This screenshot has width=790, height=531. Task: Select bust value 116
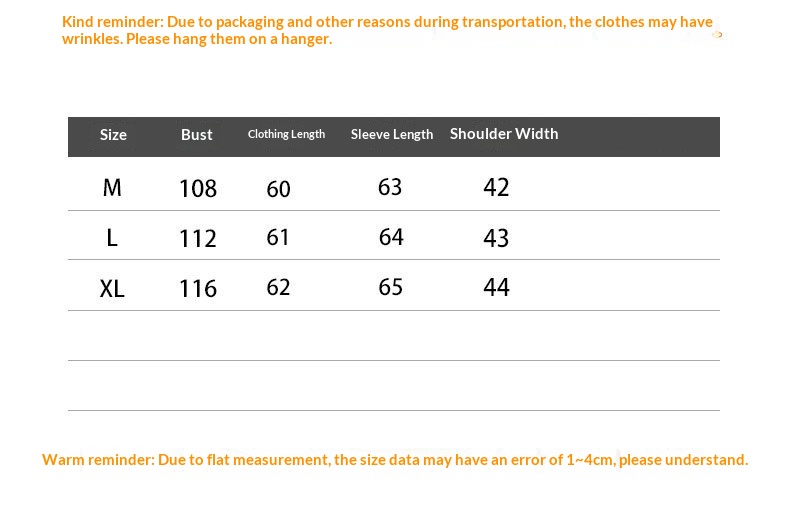(198, 289)
